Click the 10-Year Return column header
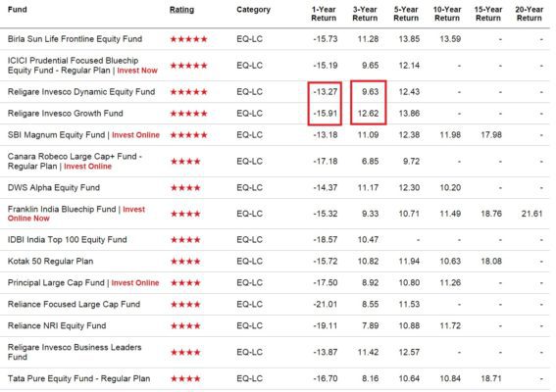The height and width of the screenshot is (392, 556). click(x=447, y=14)
